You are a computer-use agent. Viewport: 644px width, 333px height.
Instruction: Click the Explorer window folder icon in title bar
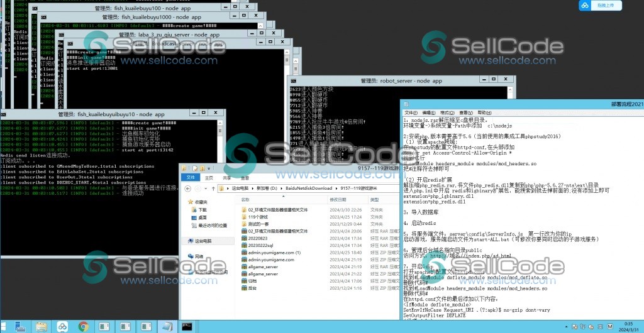pos(184,168)
